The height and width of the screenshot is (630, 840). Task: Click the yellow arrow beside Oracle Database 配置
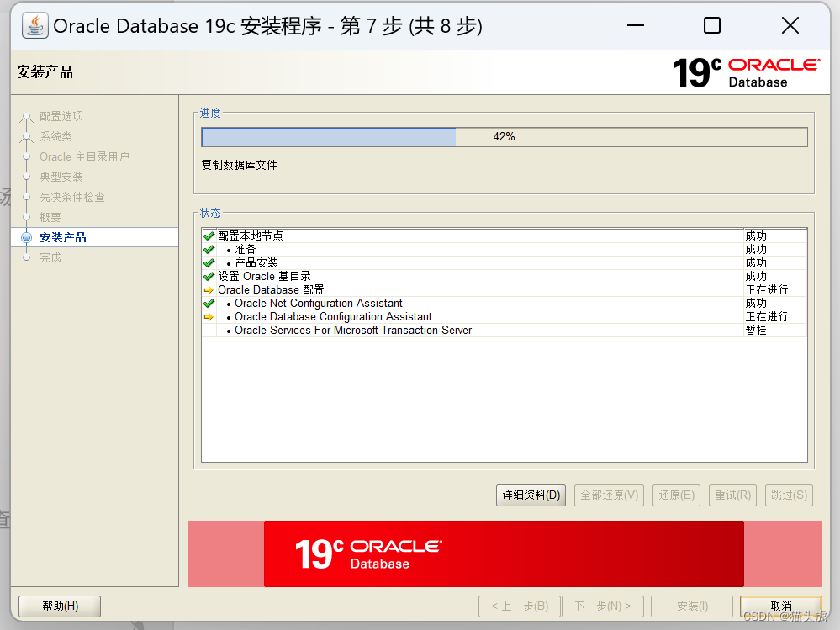(209, 290)
